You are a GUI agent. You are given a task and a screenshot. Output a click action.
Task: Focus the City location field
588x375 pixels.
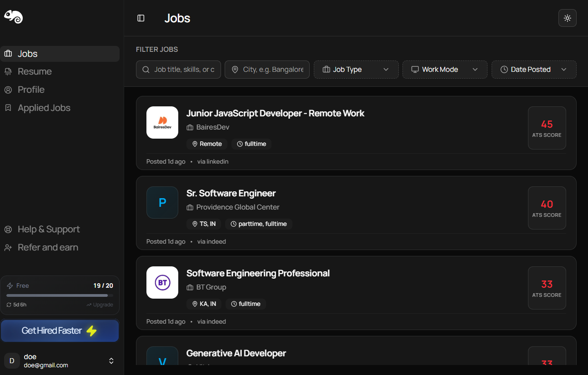click(x=267, y=70)
